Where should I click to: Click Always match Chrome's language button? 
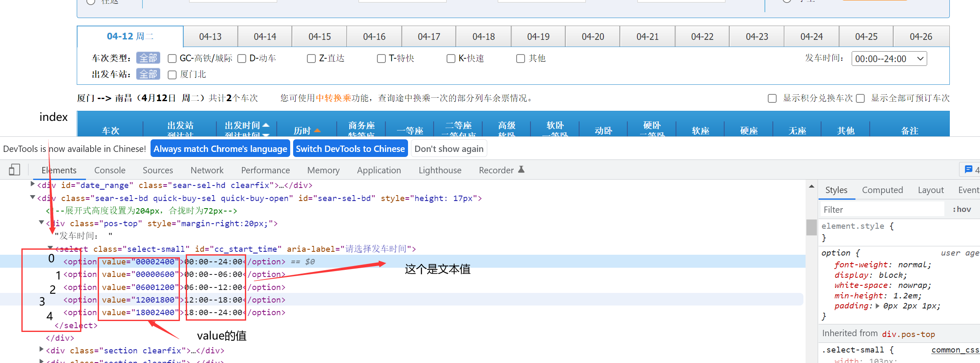pos(220,149)
